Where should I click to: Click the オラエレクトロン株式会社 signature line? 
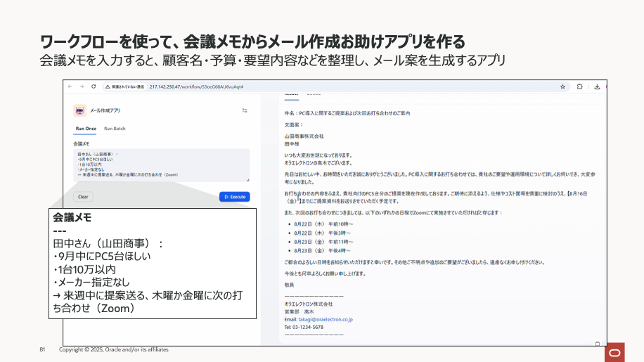click(x=309, y=304)
